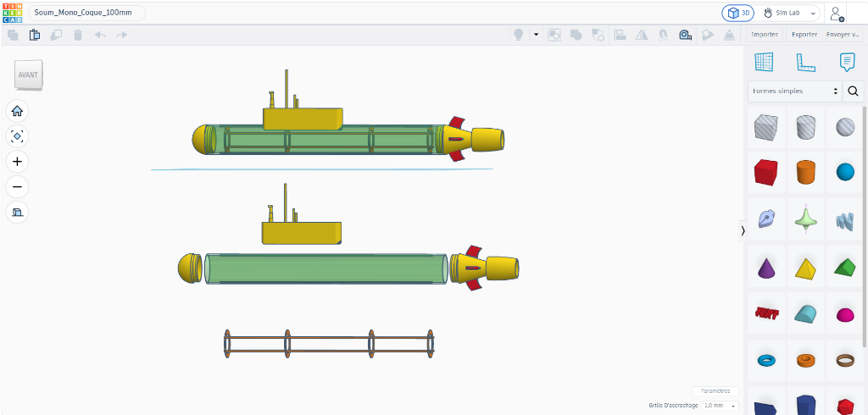The width and height of the screenshot is (868, 415).
Task: Click the Align tool icon
Action: pos(620,35)
